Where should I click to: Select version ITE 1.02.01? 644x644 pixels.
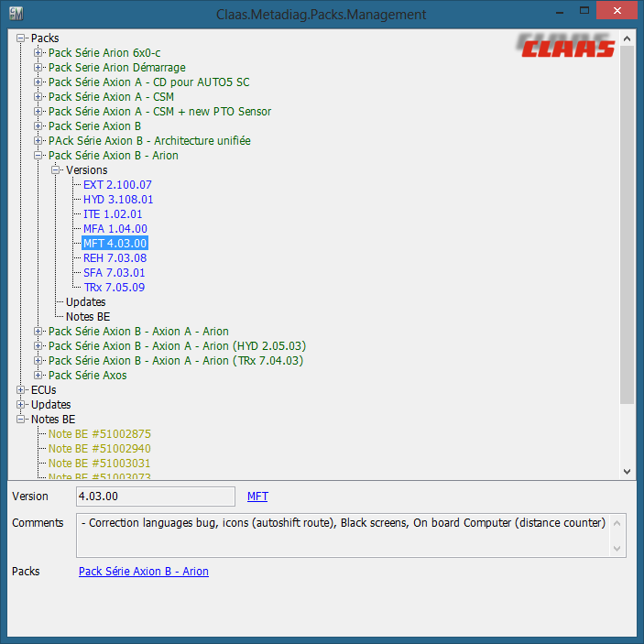click(x=113, y=214)
